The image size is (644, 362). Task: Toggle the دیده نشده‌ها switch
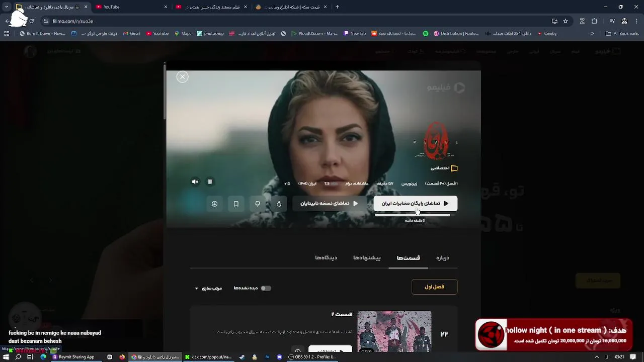(266, 288)
